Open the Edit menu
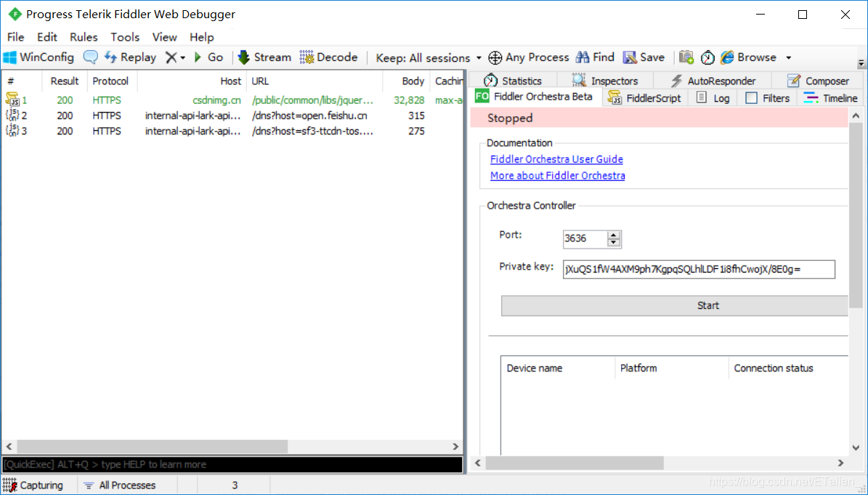868x495 pixels. pyautogui.click(x=47, y=37)
